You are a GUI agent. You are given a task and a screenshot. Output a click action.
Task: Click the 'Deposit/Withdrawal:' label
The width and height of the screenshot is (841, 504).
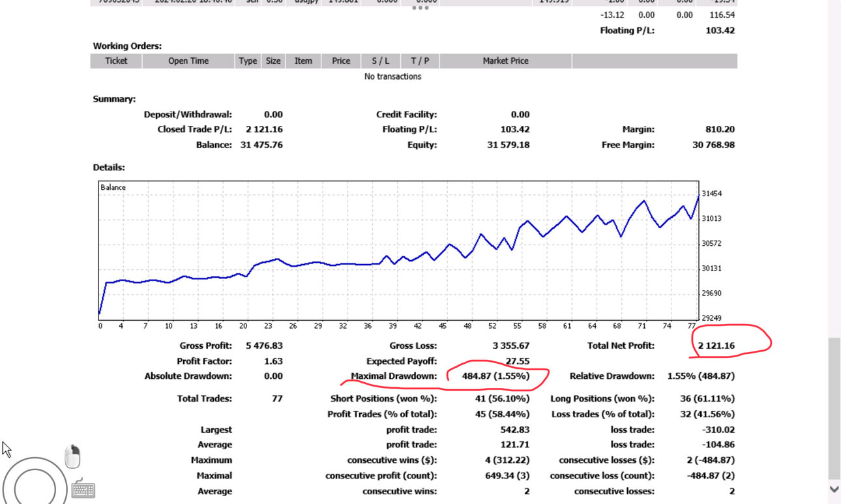point(188,114)
